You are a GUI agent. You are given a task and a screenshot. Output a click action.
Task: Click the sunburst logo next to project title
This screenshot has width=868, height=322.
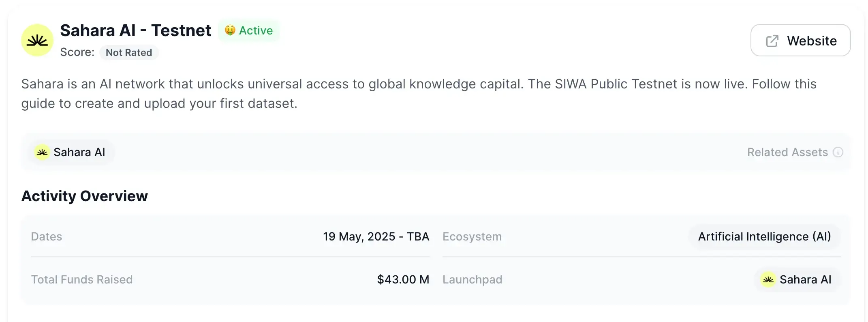36,40
